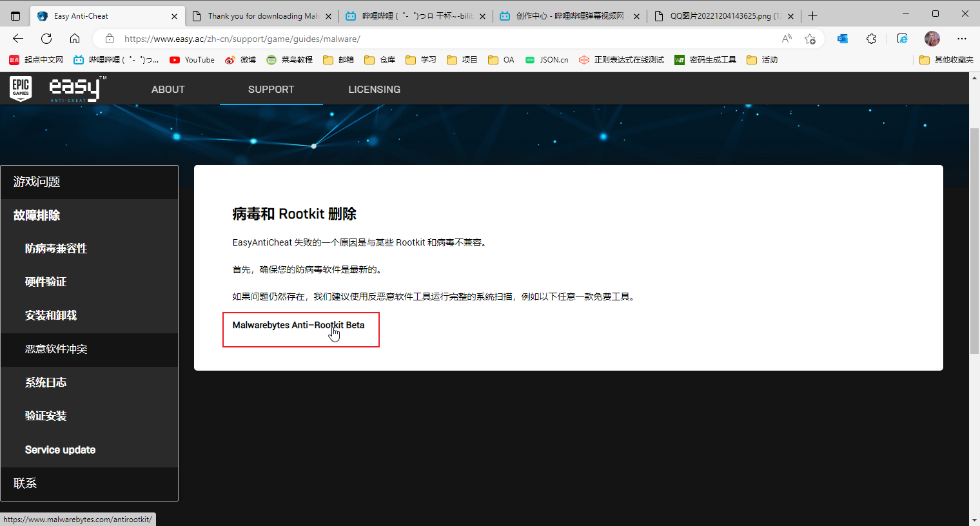Click the page vertical scrollbar thumb

(974, 240)
